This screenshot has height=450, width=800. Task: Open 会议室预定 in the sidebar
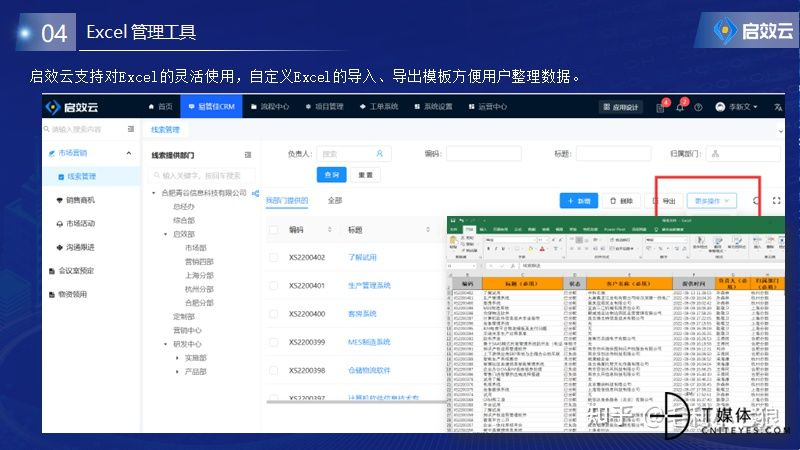point(71,271)
